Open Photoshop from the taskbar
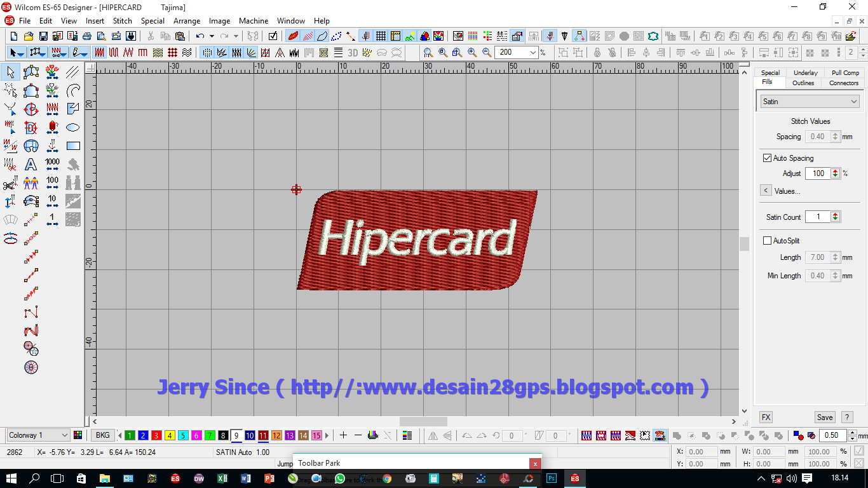The image size is (868, 488). [x=552, y=478]
